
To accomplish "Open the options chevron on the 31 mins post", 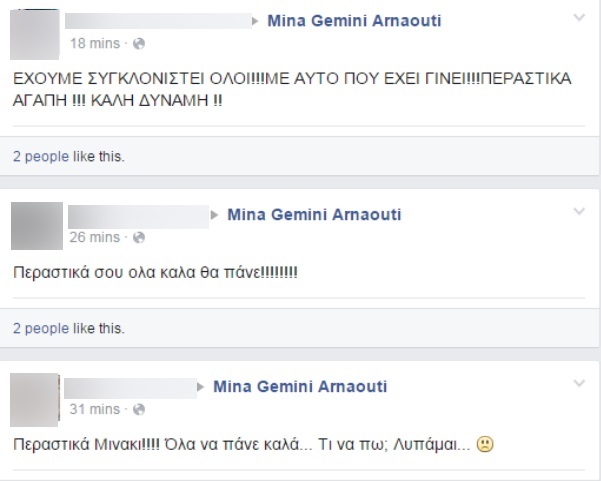I will pos(579,383).
